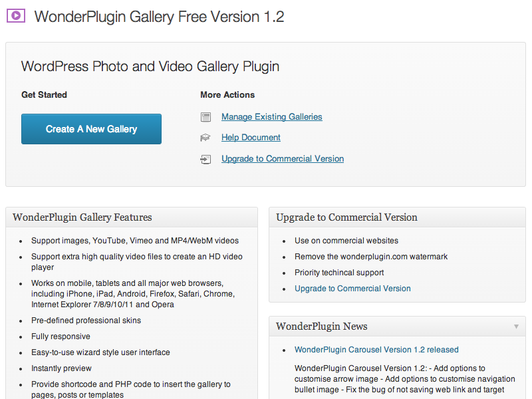Open the WonderPlugin Carousel Version 1.2 released link
This screenshot has height=399, width=532.
376,350
